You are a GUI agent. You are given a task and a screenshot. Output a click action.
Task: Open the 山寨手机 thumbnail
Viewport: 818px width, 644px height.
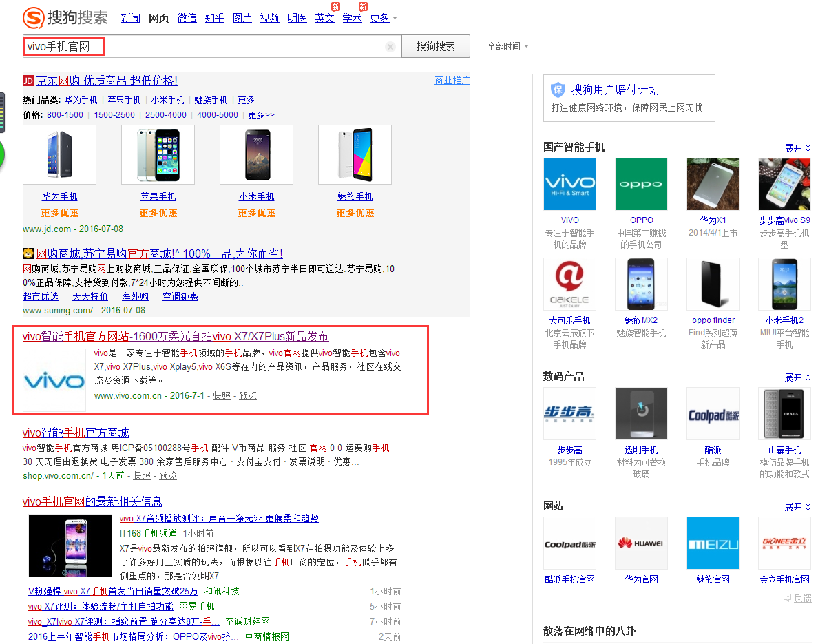point(785,414)
